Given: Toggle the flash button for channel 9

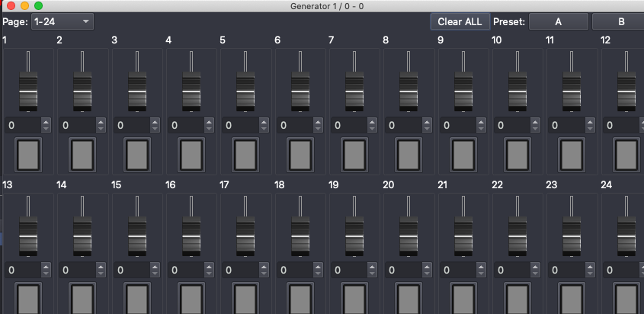Looking at the screenshot, I should [463, 155].
